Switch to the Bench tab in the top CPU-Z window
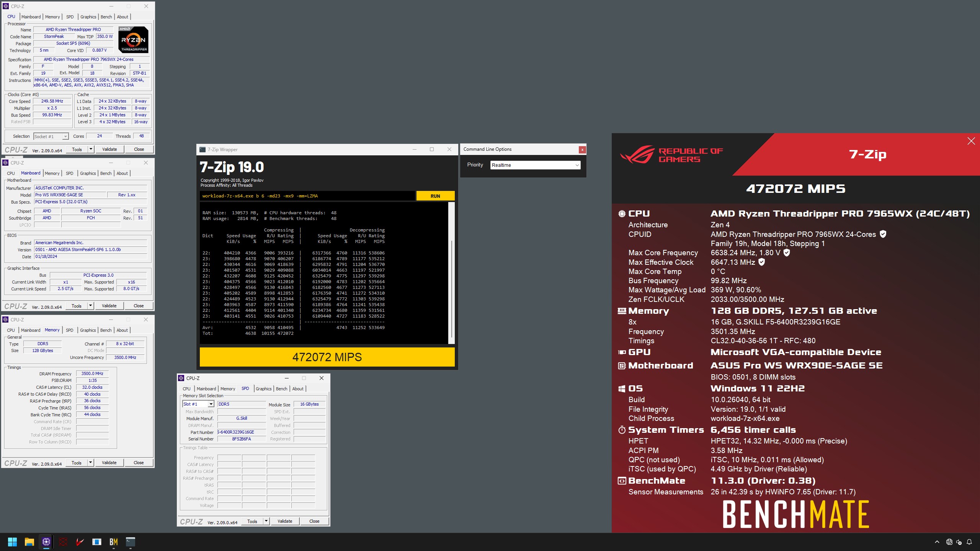 (x=106, y=17)
